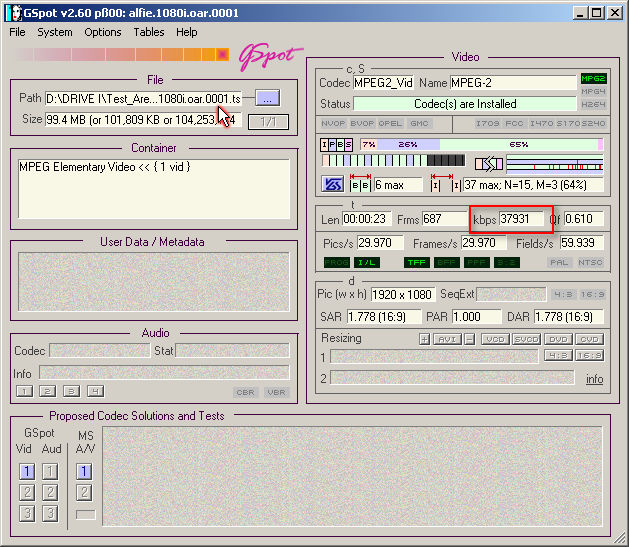
Task: Click the Resizing SVCD preset button
Action: [x=526, y=340]
